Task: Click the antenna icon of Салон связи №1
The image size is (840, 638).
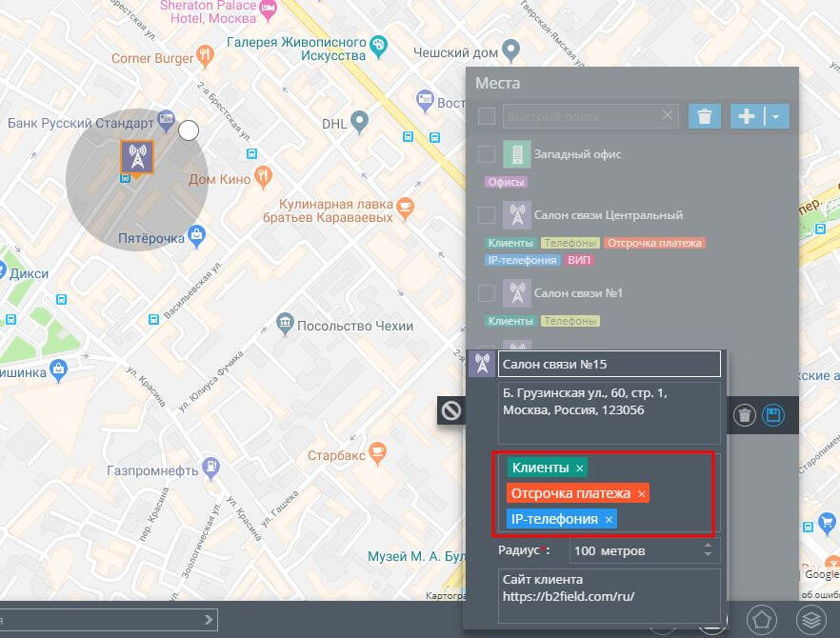Action: 517,293
